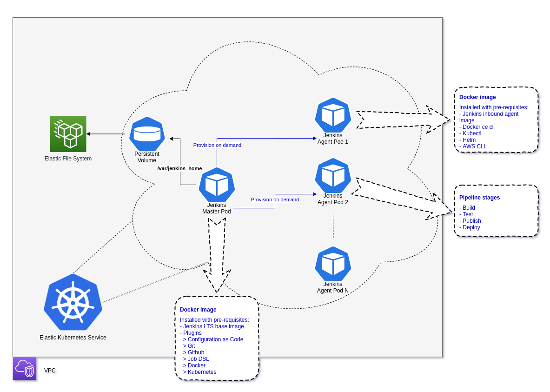Screen dimensions: 550x392
Task: Click the '- Publish' pipeline stage
Action: [470, 221]
